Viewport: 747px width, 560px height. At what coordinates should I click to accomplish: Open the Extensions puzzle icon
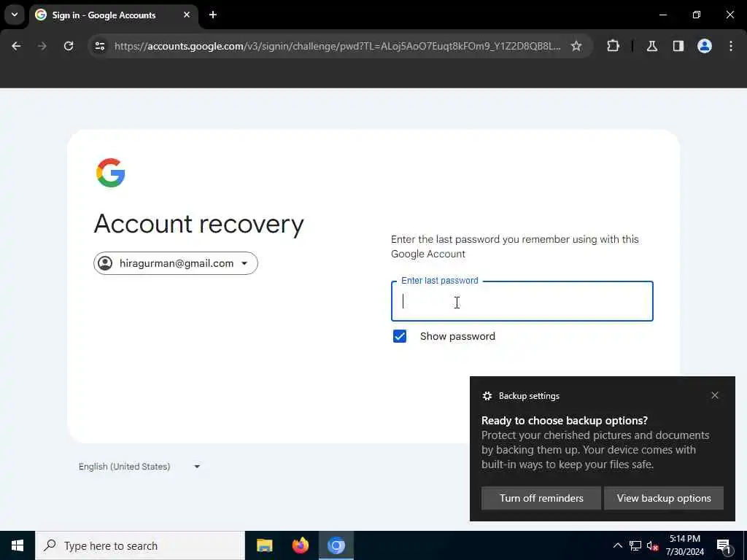[x=613, y=46]
